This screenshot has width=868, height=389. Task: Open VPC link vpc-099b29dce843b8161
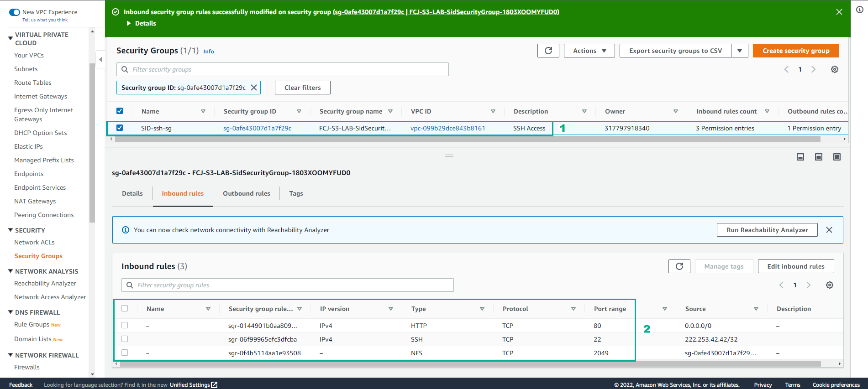pyautogui.click(x=447, y=128)
